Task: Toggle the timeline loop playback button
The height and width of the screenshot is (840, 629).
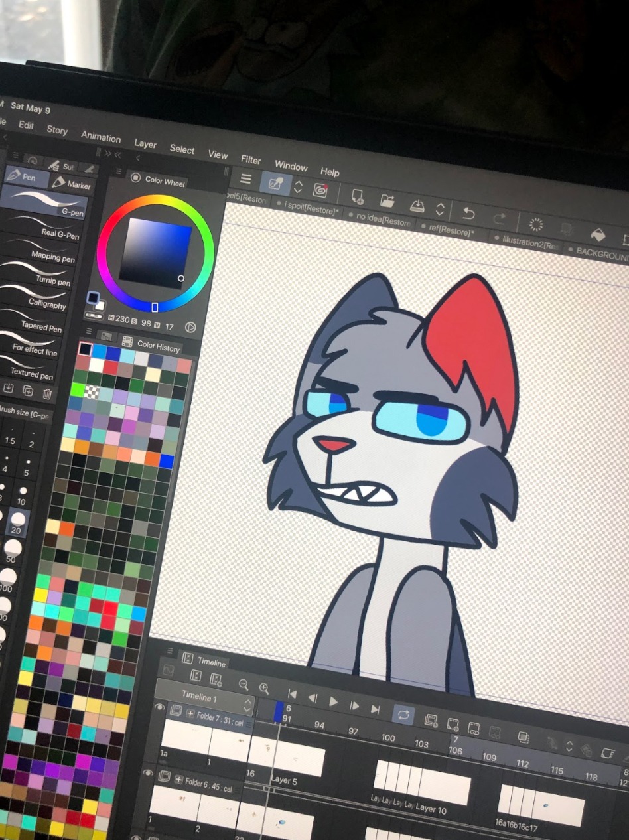Action: (x=403, y=714)
